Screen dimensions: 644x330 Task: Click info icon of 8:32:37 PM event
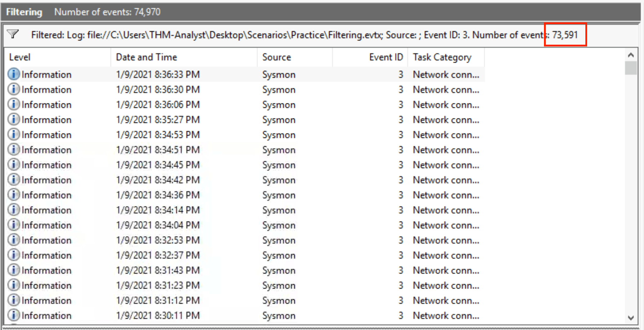(x=14, y=255)
